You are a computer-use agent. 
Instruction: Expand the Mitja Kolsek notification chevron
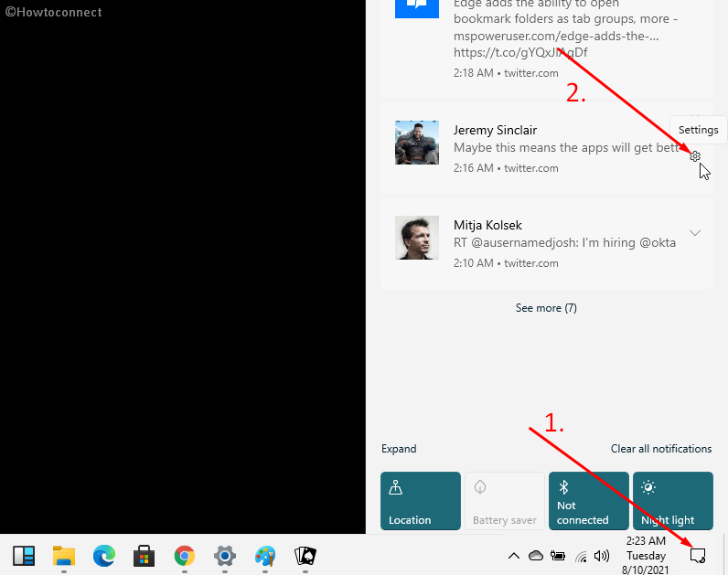[694, 233]
